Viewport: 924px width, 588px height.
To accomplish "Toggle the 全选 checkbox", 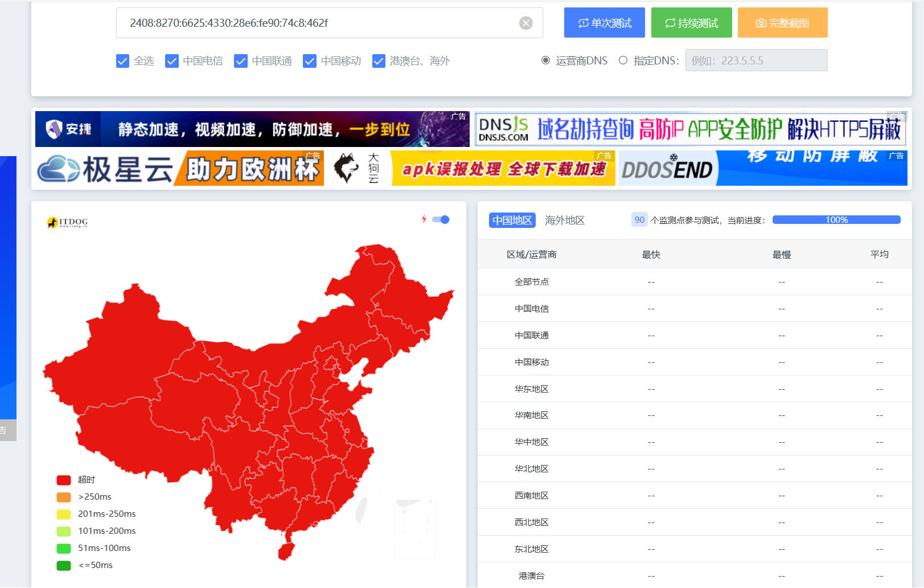I will (122, 61).
